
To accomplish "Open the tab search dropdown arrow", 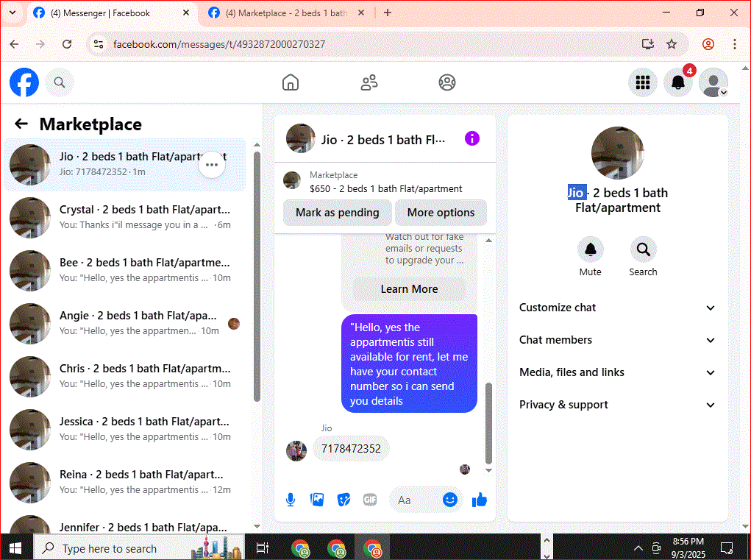I will pos(13,13).
